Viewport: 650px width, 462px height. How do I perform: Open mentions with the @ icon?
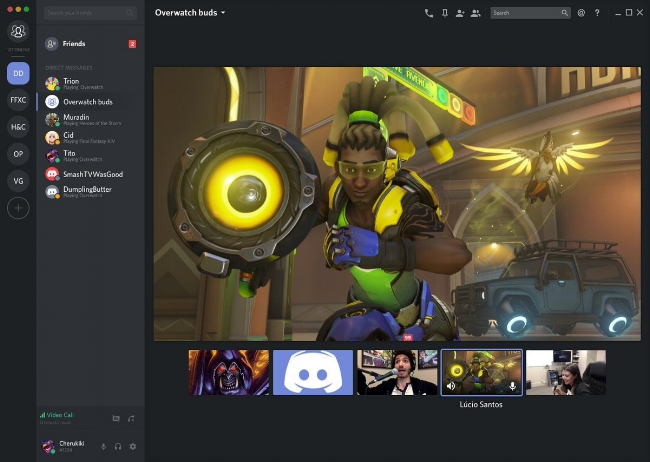(581, 13)
